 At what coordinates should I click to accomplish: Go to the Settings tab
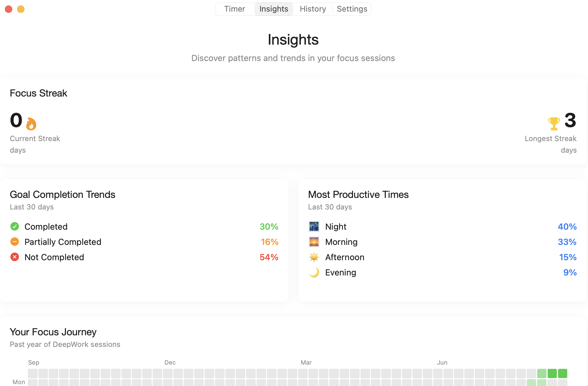tap(352, 9)
